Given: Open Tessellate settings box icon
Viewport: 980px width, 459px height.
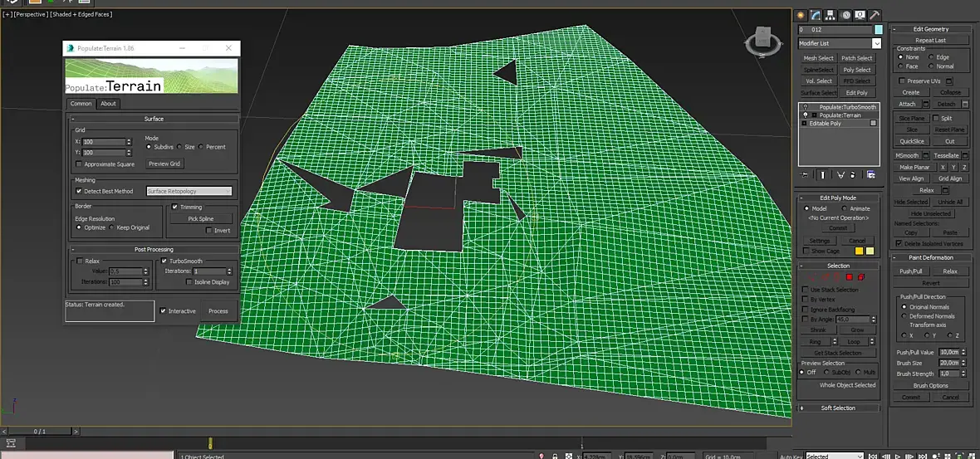Looking at the screenshot, I should click(x=965, y=155).
